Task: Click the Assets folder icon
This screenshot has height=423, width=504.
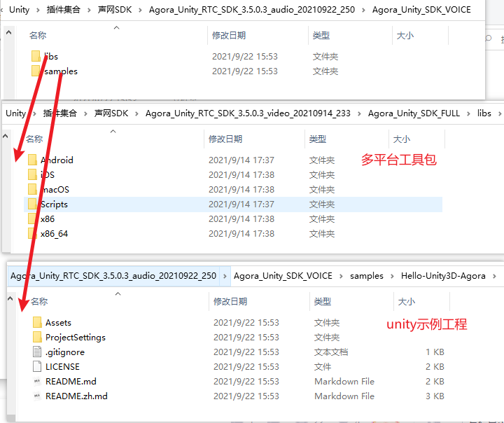Action: (x=37, y=322)
